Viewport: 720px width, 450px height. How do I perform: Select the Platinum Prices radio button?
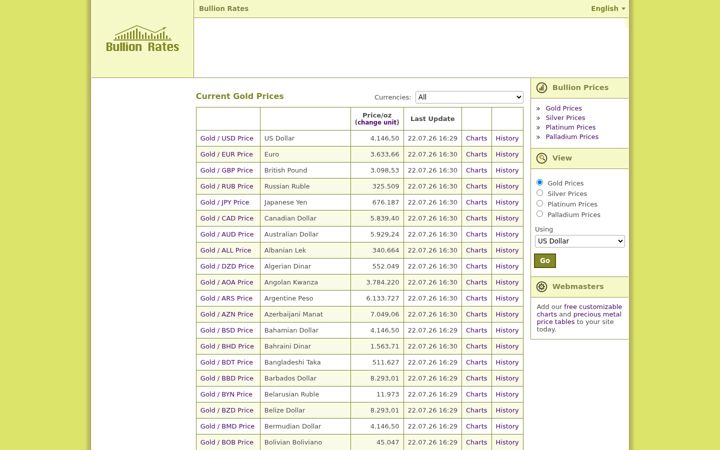pyautogui.click(x=540, y=203)
